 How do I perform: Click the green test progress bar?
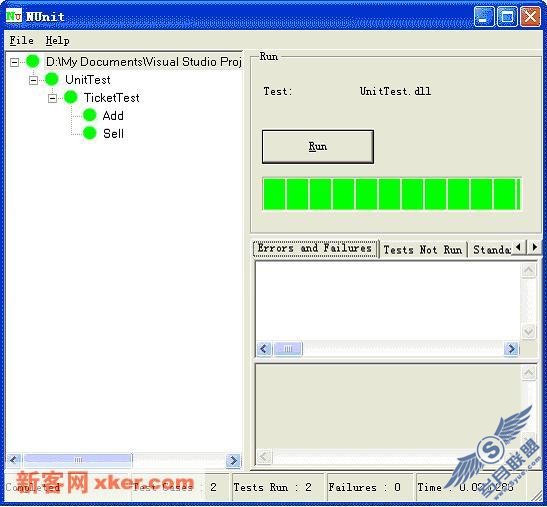point(392,194)
